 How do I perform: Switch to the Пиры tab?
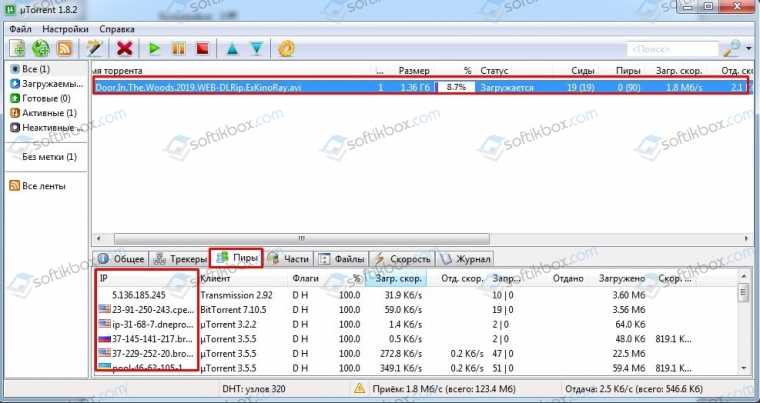click(237, 258)
